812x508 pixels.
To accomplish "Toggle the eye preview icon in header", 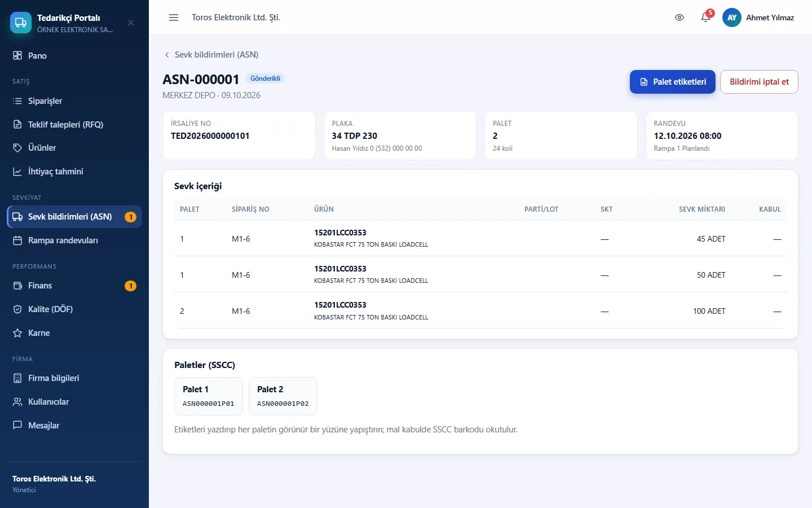I will (679, 17).
